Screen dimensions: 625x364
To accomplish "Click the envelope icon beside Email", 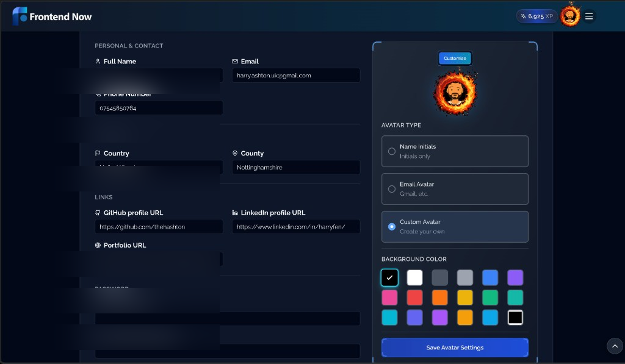I will pos(235,62).
